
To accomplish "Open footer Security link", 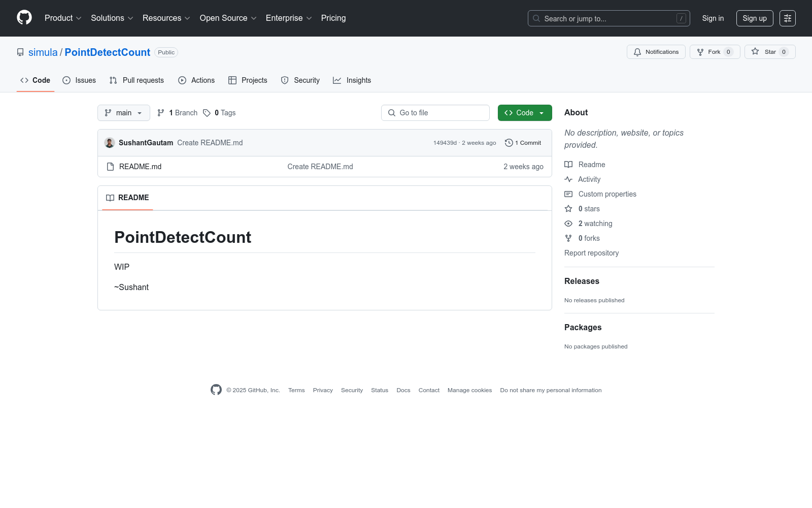I will click(x=352, y=390).
